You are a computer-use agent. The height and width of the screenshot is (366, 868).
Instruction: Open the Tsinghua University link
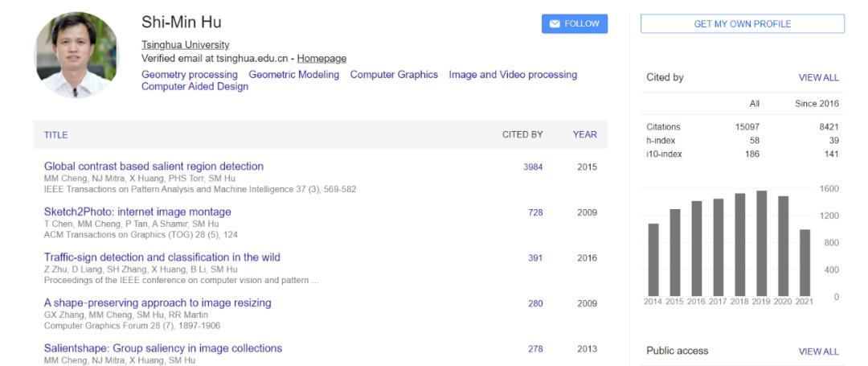click(x=185, y=45)
